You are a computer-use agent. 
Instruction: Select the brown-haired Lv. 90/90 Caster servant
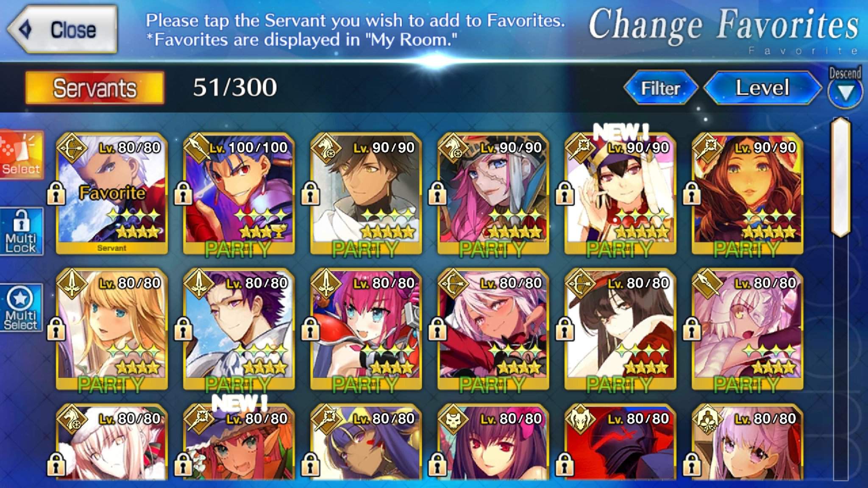(747, 194)
